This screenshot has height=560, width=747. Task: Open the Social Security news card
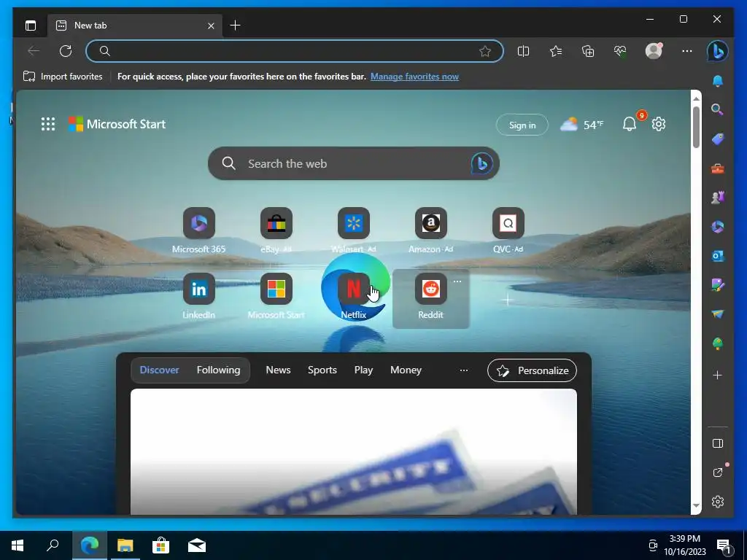354,451
